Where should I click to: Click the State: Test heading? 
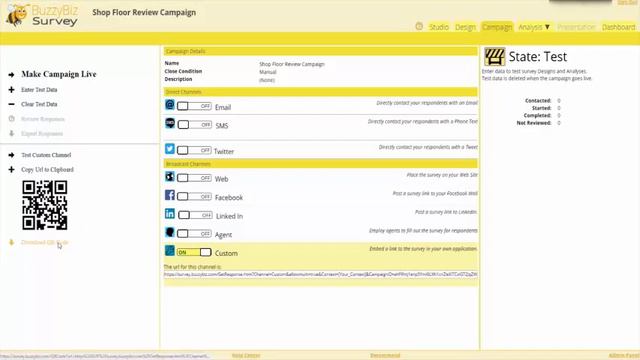coord(538,57)
